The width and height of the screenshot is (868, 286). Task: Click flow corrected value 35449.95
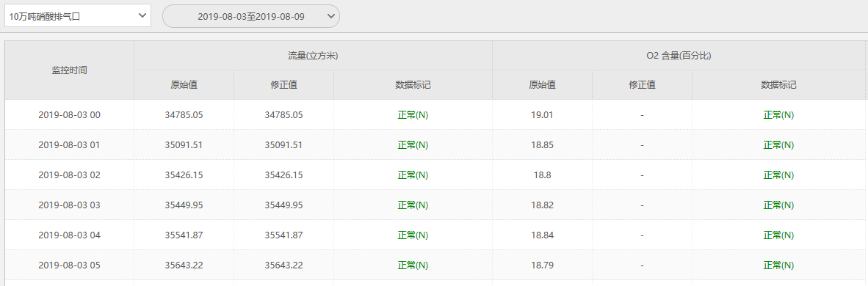[x=284, y=205]
